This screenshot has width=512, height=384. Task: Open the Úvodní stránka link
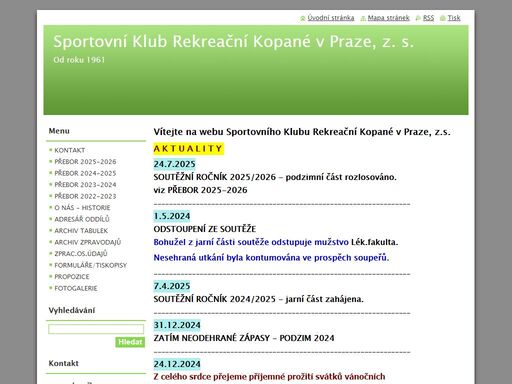pyautogui.click(x=331, y=18)
